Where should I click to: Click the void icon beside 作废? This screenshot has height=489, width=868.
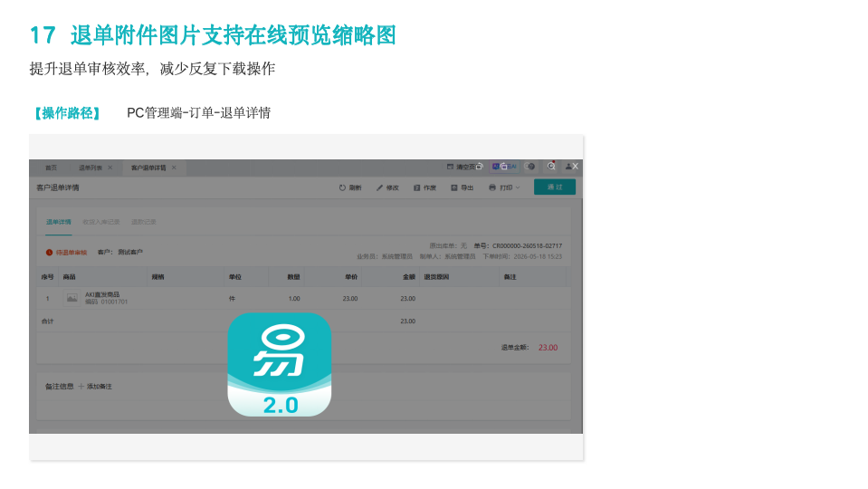click(x=417, y=187)
